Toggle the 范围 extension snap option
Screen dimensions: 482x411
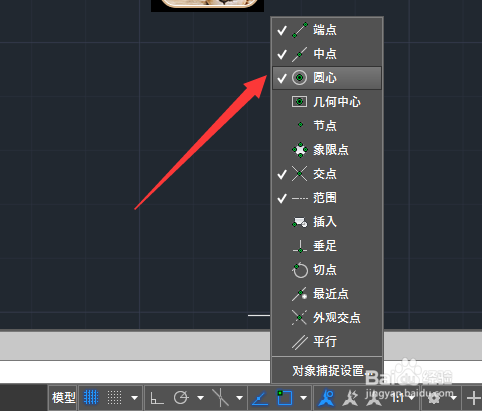pos(327,198)
